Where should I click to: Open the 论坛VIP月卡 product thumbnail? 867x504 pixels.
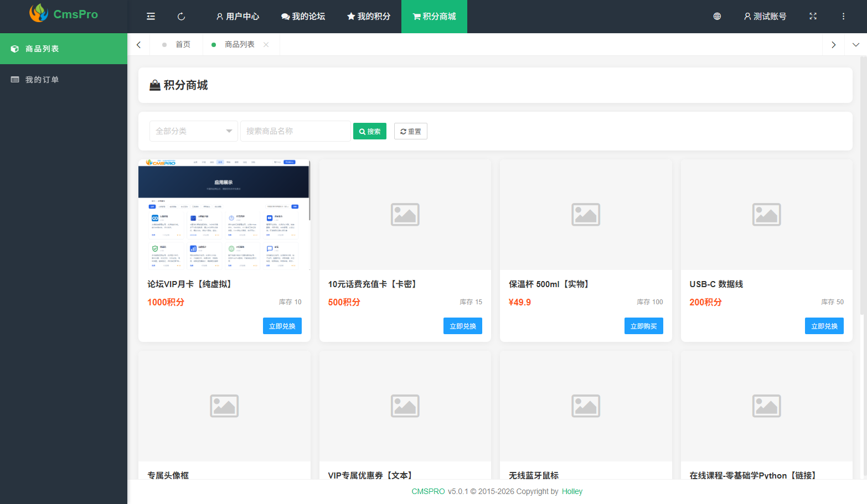tap(224, 215)
